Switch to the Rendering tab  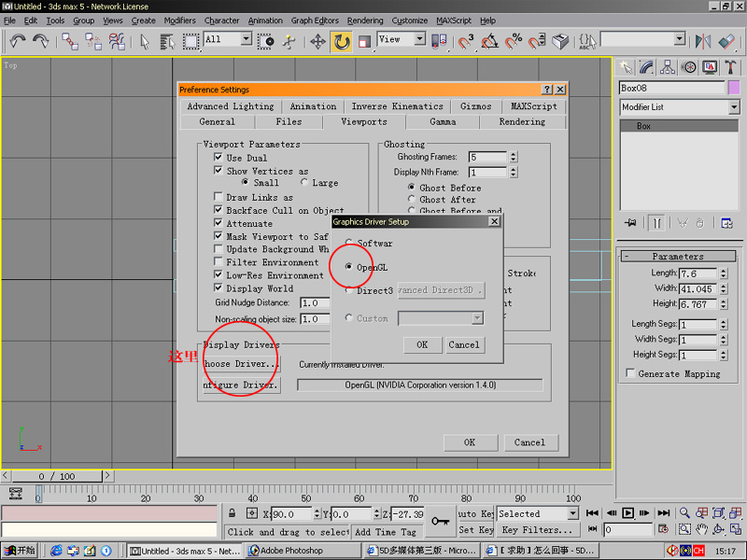[522, 122]
